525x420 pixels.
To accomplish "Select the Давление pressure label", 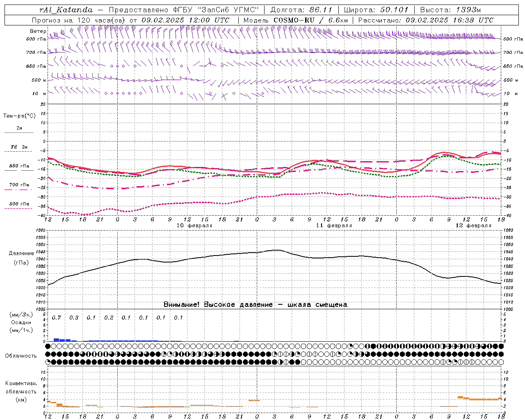I will 21,253.
